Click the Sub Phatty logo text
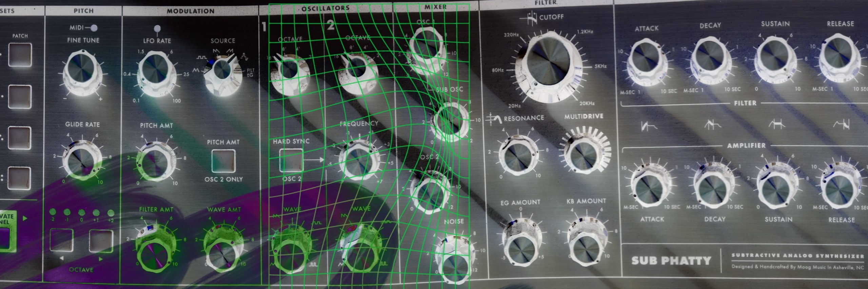Screen dimensions: 868x289 point(671,260)
